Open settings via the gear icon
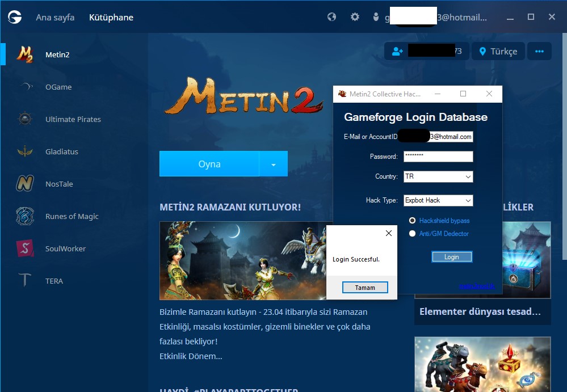 (355, 17)
